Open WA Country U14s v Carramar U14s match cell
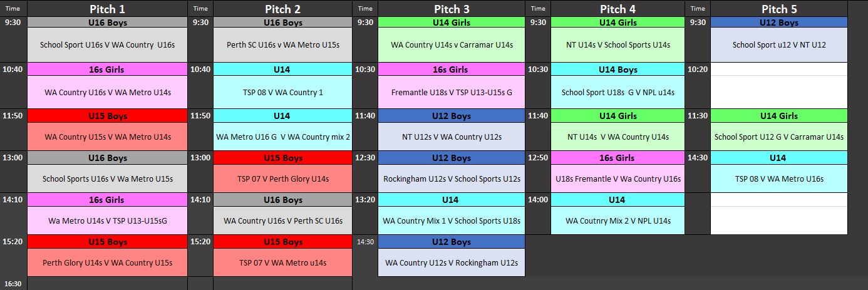The image size is (868, 290). click(x=452, y=45)
